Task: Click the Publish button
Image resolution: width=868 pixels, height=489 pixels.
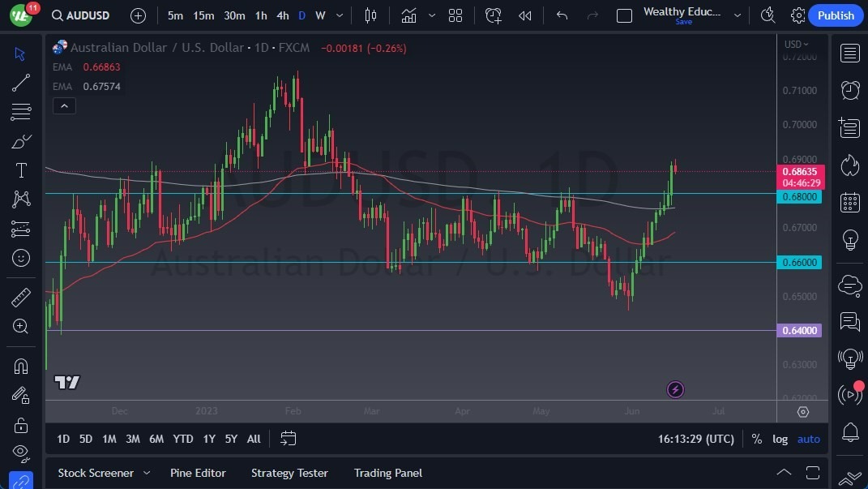Action: [x=836, y=15]
